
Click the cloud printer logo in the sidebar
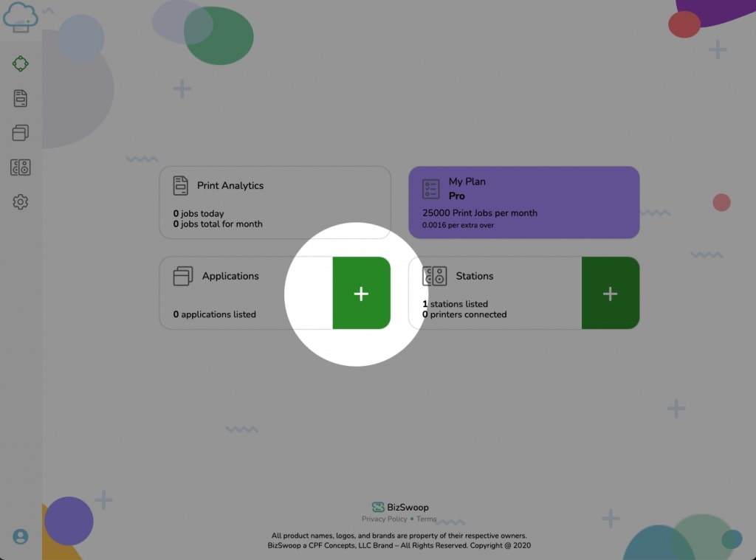pos(21,16)
